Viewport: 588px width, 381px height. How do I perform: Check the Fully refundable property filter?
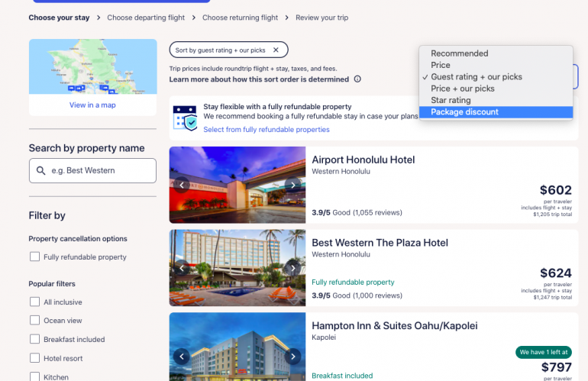pyautogui.click(x=34, y=257)
